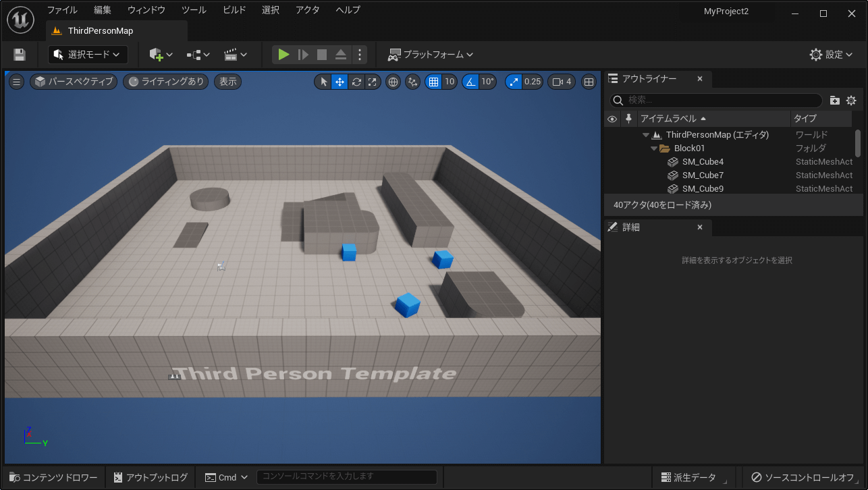868x490 pixels.
Task: Toggle grid snapping on viewport
Action: tap(433, 82)
